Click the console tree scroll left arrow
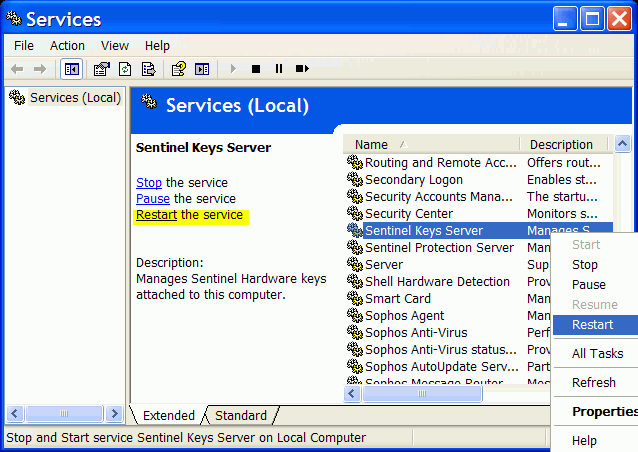The image size is (638, 452). [15, 414]
